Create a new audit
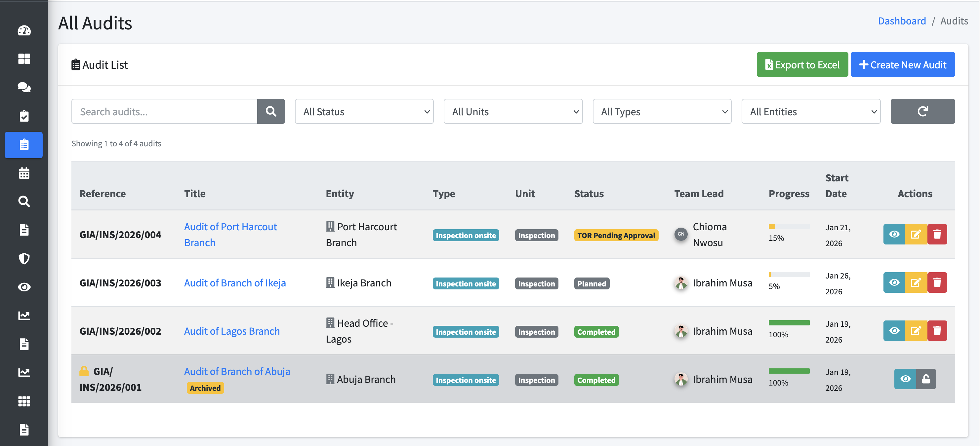Screen dimensions: 980x446 click(x=903, y=64)
